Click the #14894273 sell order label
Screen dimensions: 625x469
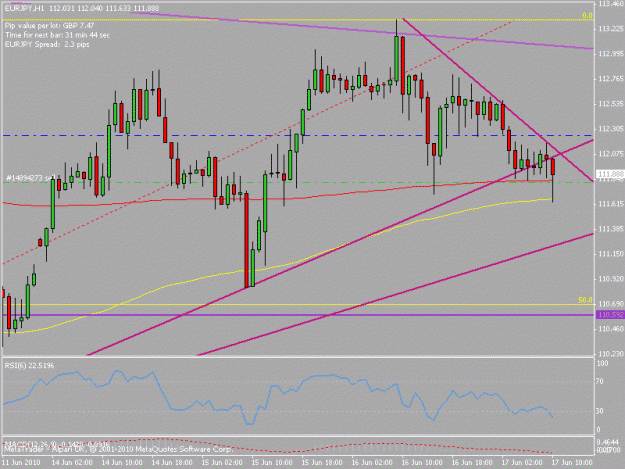(30, 178)
